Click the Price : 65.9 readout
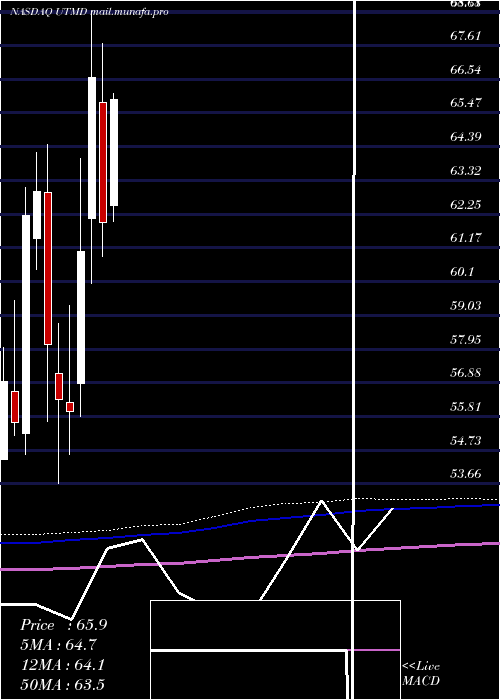This screenshot has height=700, width=500. tap(63, 625)
